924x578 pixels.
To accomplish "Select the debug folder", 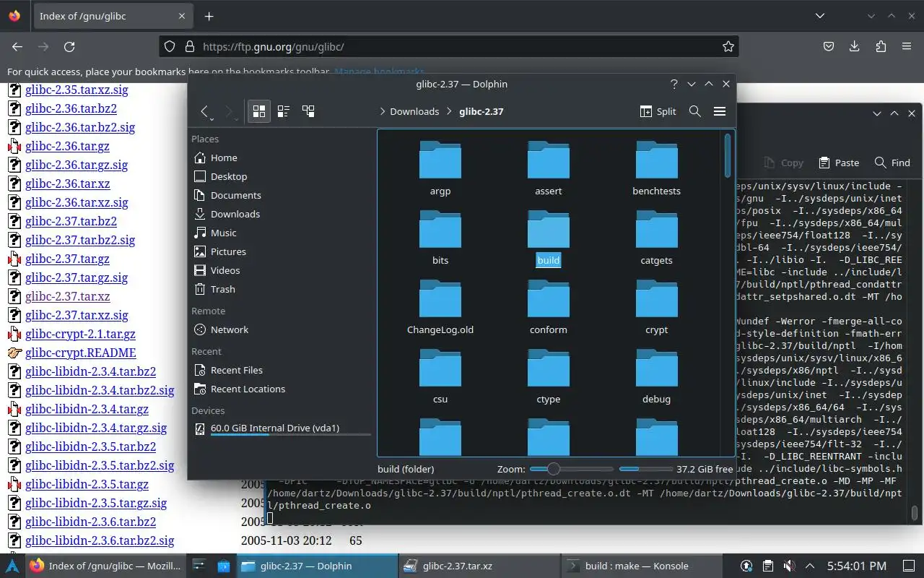I will (657, 376).
